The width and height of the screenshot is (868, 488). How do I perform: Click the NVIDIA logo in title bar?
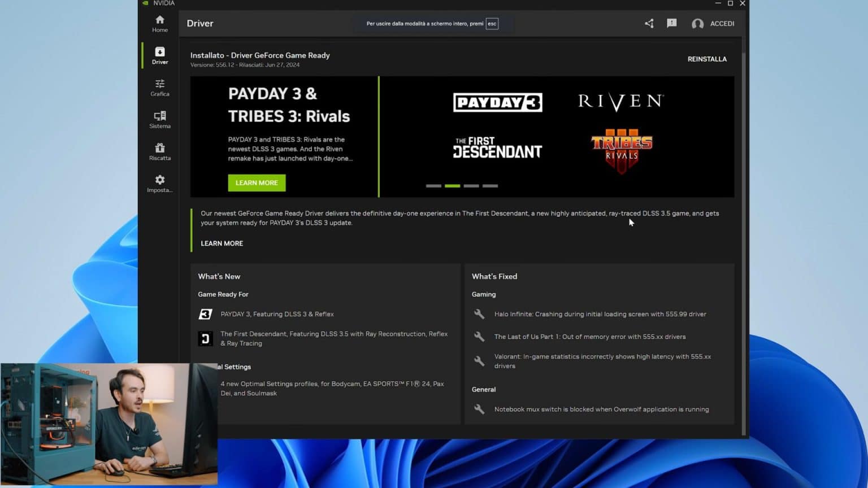145,3
